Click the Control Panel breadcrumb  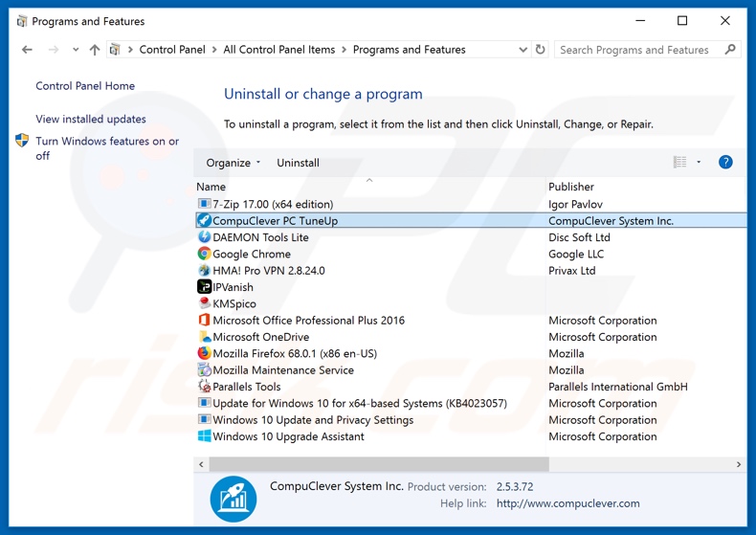pos(172,49)
